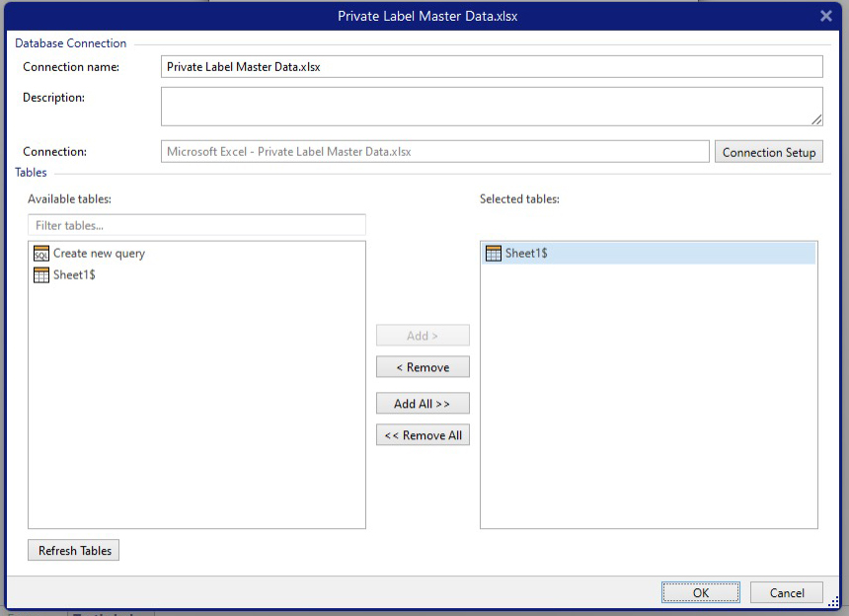The height and width of the screenshot is (616, 849).
Task: Select 'Create new query' in Available tables
Action: coord(99,254)
